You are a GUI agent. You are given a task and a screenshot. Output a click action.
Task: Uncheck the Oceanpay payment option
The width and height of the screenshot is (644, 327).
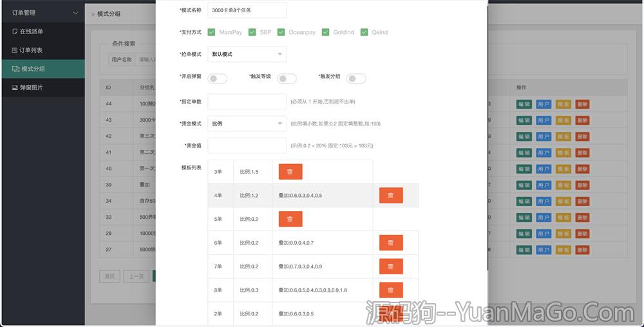[x=281, y=32]
